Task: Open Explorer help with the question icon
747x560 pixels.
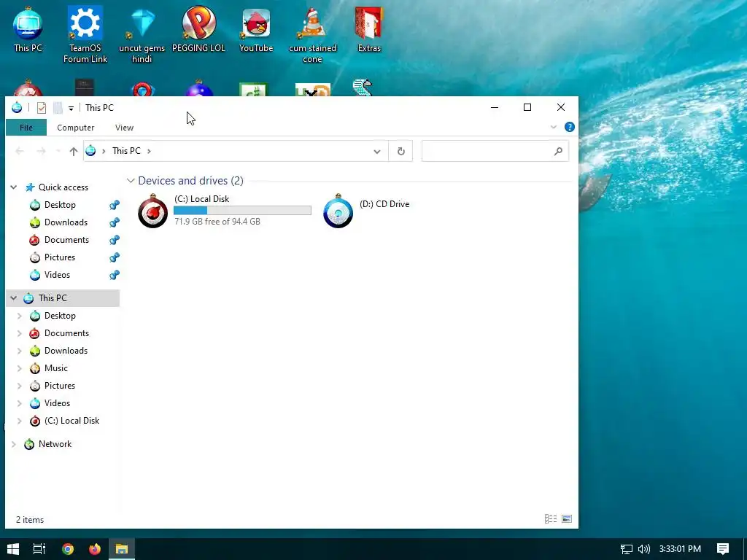Action: tap(569, 127)
